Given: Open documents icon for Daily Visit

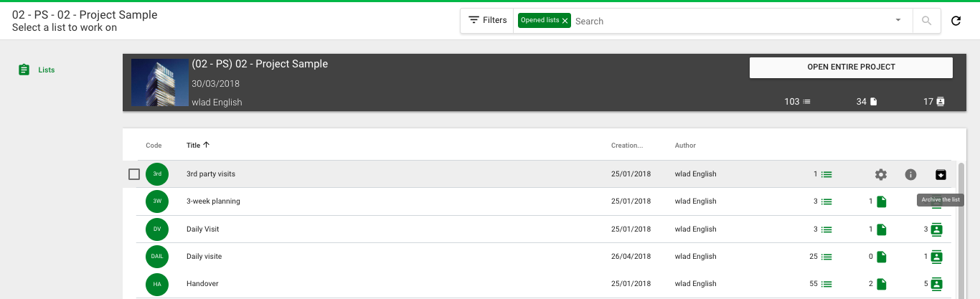Looking at the screenshot, I should tap(881, 229).
